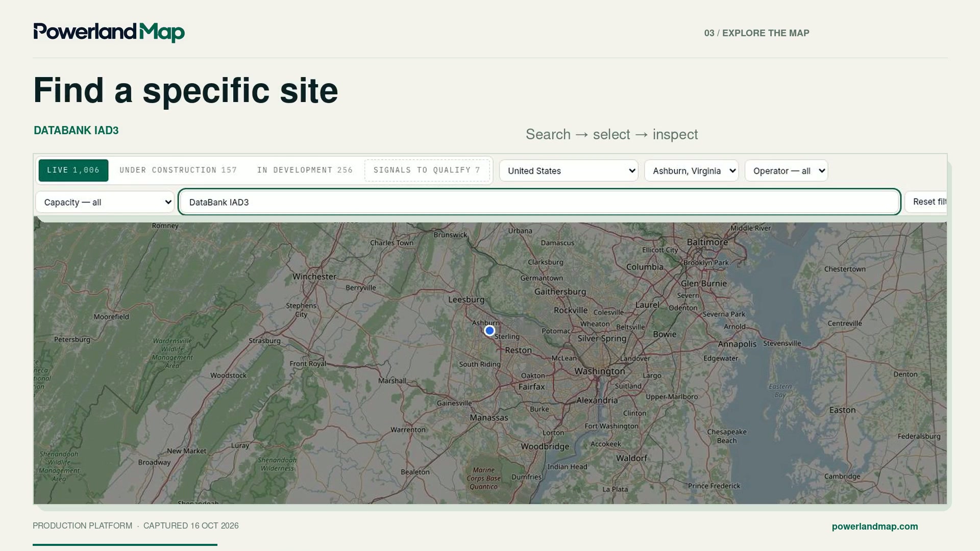Click the Washington label on the map
Viewport: 980px width, 551px height.
[x=600, y=371]
